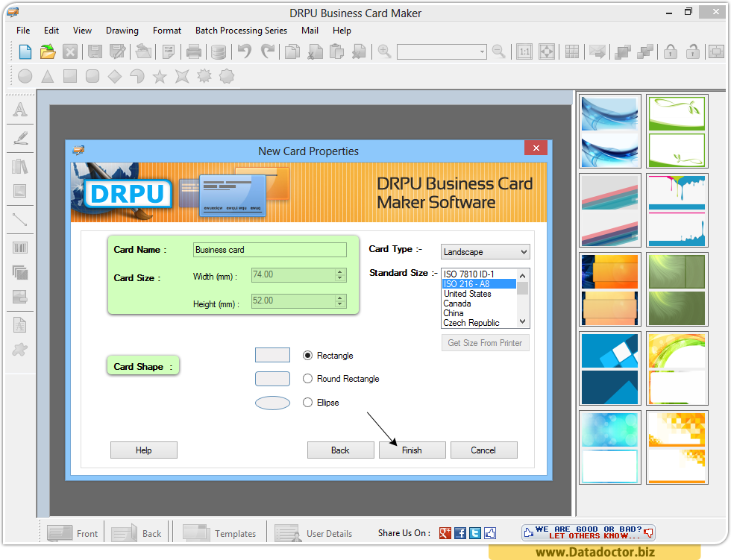Switch to the Front tab

(73, 533)
